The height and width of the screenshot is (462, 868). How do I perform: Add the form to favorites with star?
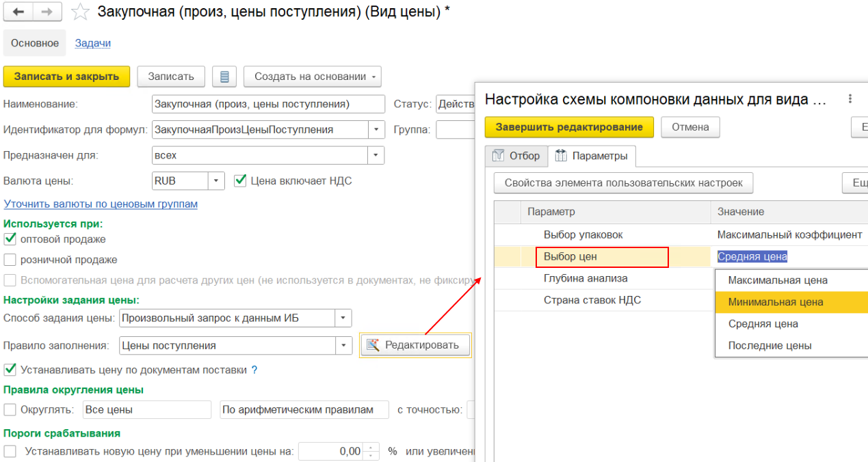pos(80,12)
